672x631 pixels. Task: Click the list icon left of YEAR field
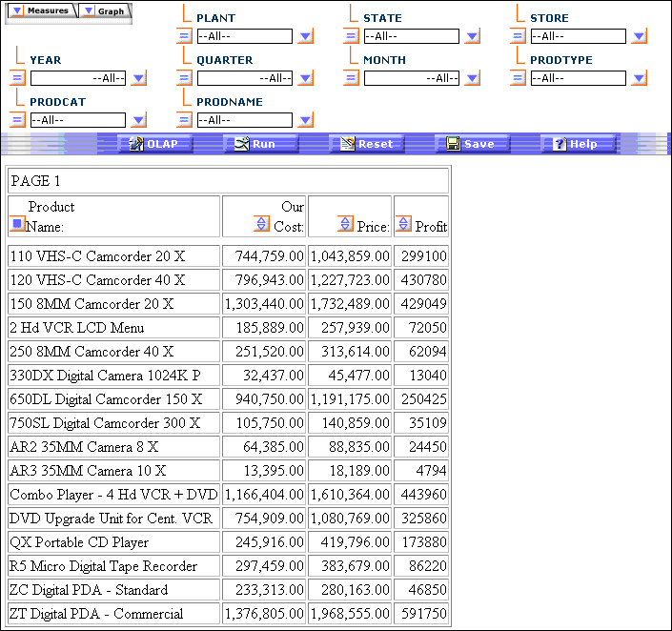tap(17, 78)
